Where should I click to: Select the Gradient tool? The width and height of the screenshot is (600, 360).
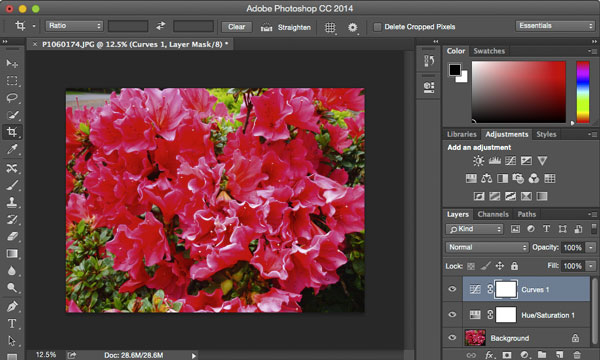(12, 254)
